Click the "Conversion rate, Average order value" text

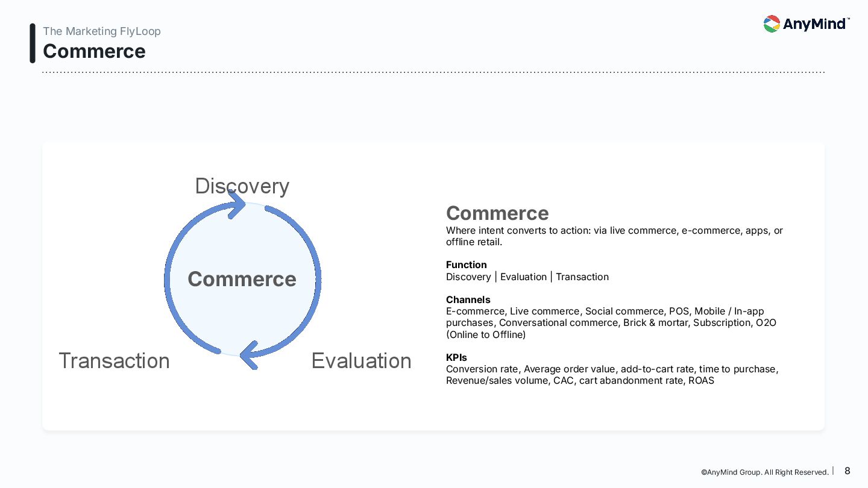612,375
